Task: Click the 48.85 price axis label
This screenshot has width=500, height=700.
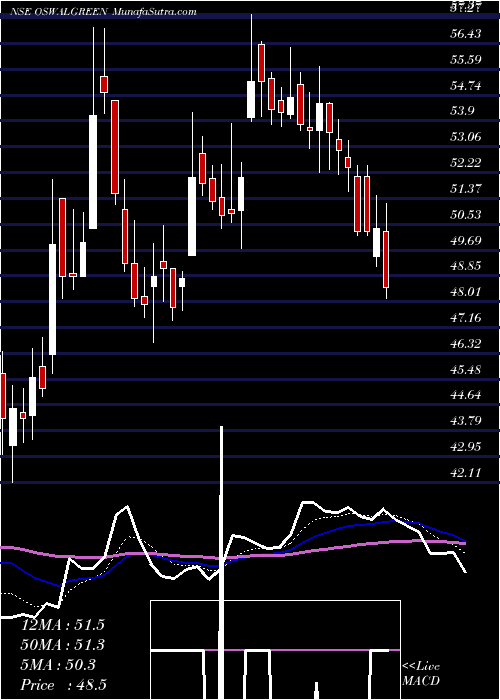Action: [466, 266]
